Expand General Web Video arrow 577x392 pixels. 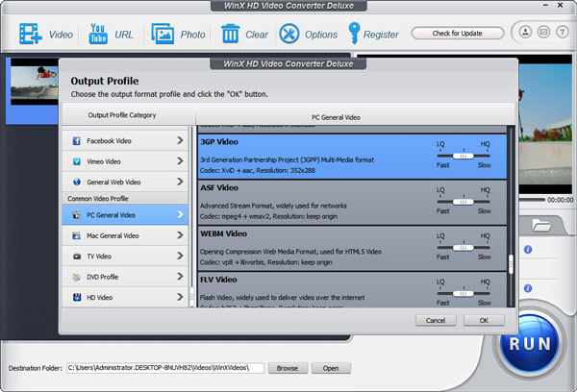tap(180, 182)
